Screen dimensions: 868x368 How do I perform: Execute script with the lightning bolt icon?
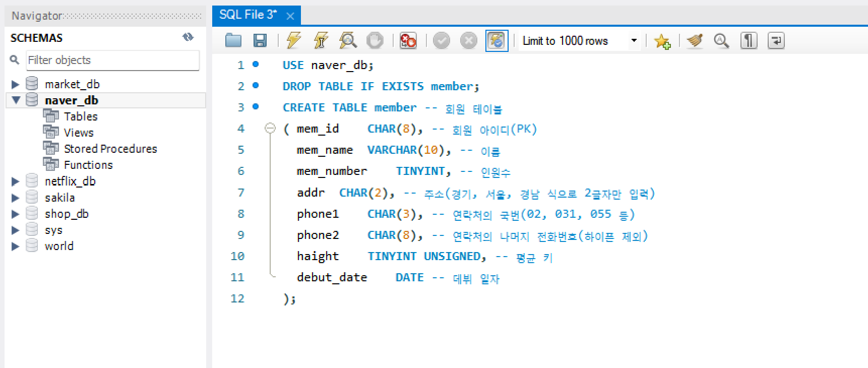293,40
